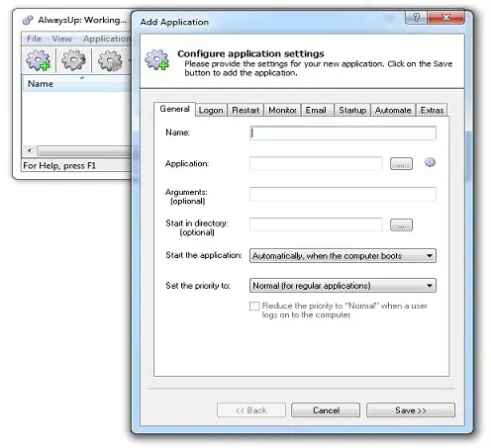Select the Monitor tab
491x448 pixels.
coord(282,110)
